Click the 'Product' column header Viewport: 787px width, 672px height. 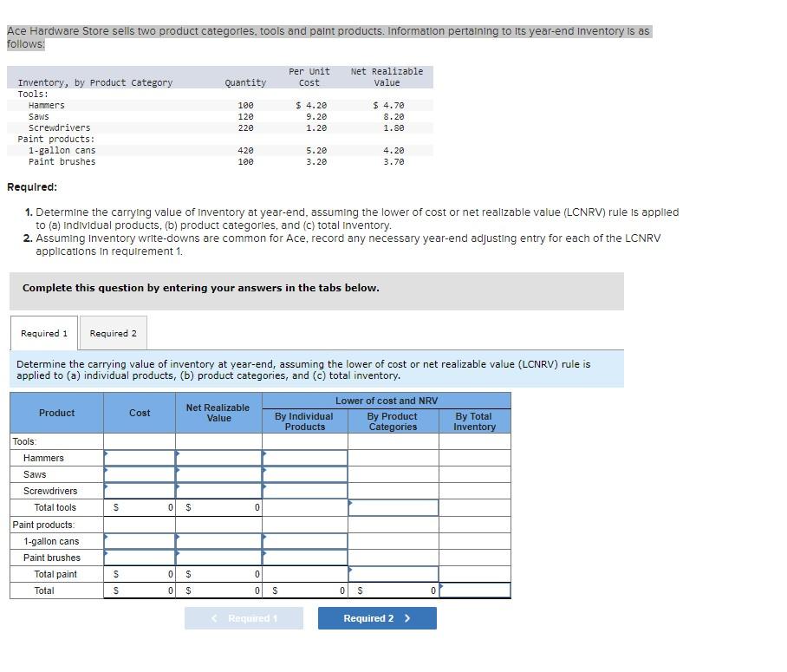[56, 413]
